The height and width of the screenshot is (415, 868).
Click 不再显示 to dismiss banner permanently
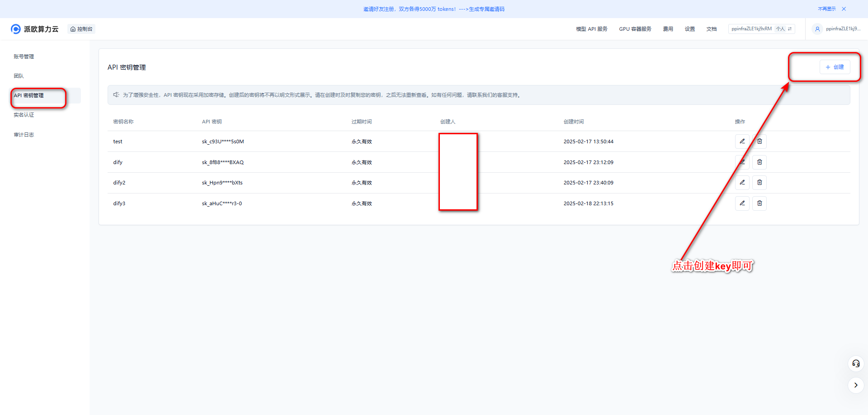[x=826, y=9]
